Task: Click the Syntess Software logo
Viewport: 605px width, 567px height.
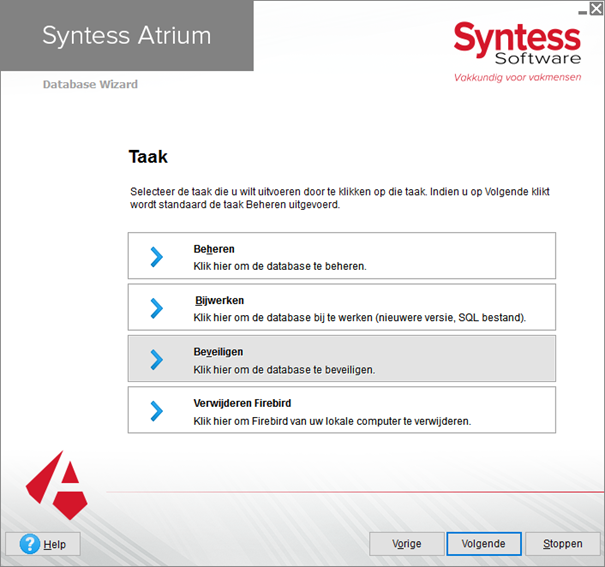Action: pyautogui.click(x=517, y=43)
